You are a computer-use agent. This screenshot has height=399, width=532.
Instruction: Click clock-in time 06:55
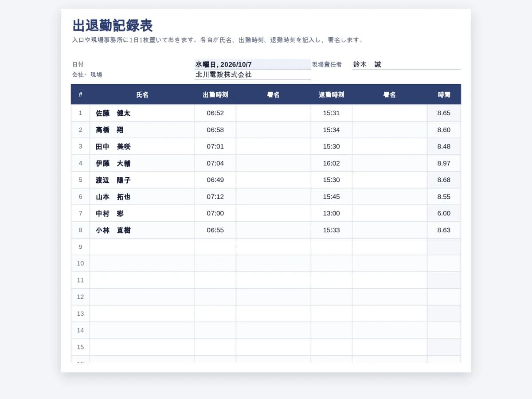215,230
